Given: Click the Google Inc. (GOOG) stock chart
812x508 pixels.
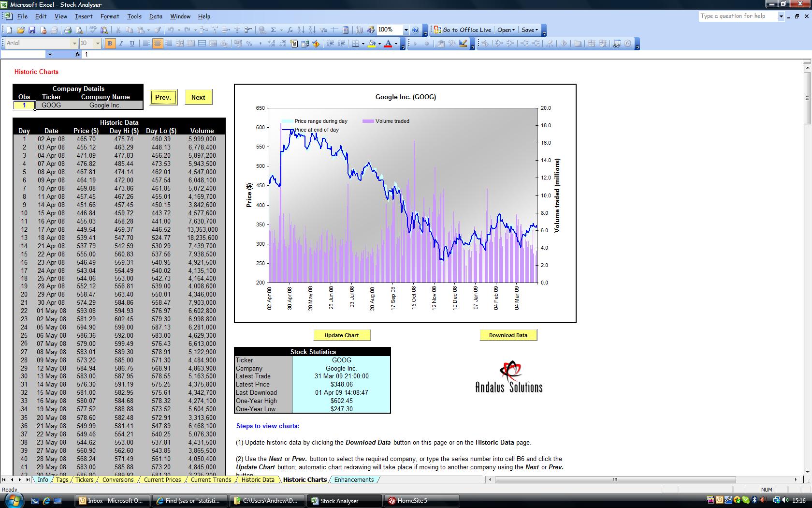Looking at the screenshot, I should point(405,203).
